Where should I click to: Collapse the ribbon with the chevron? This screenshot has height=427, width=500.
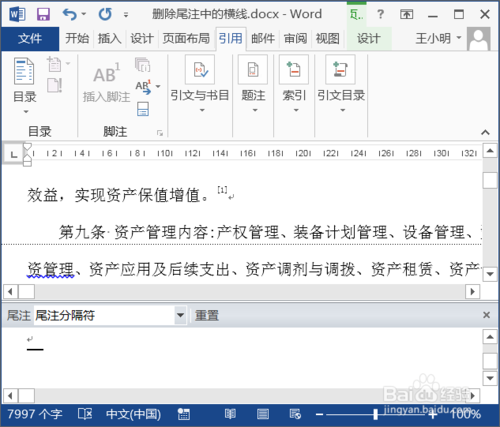(485, 132)
